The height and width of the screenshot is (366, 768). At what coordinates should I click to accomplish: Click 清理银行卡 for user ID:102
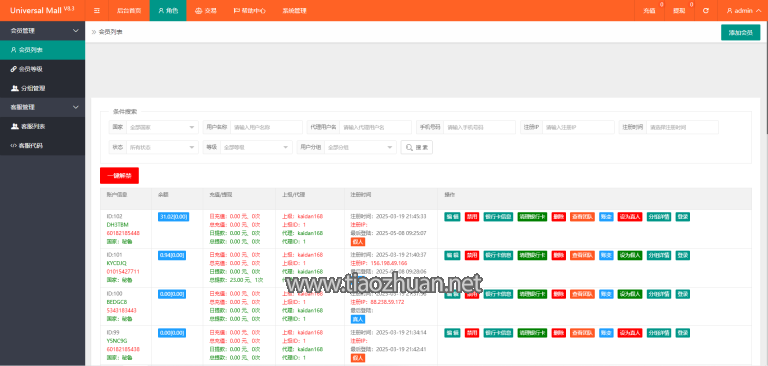pyautogui.click(x=532, y=217)
